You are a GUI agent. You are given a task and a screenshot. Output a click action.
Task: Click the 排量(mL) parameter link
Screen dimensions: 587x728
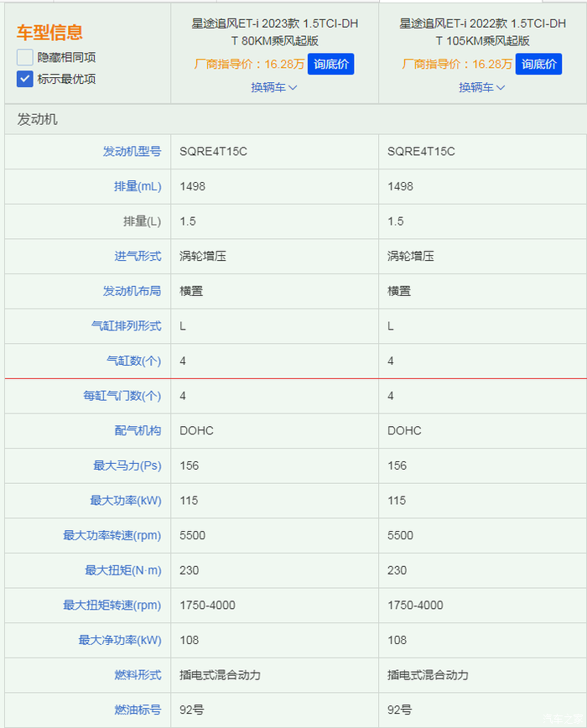click(x=138, y=186)
